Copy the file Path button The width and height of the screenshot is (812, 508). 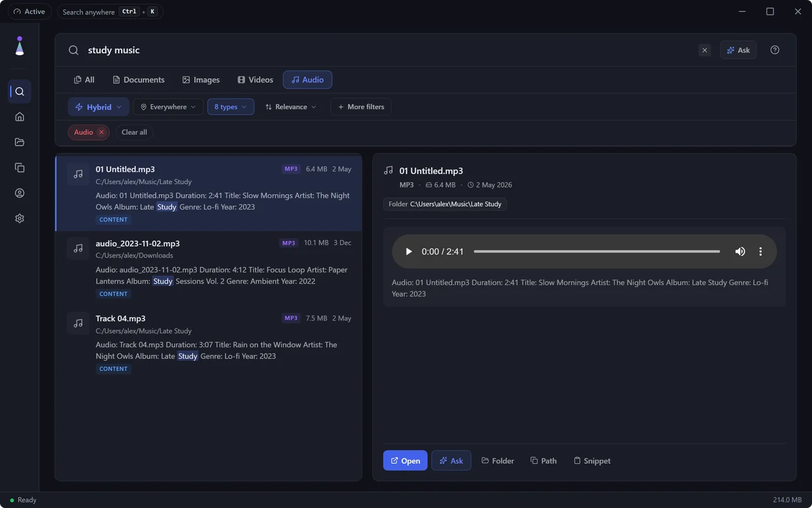[544, 460]
